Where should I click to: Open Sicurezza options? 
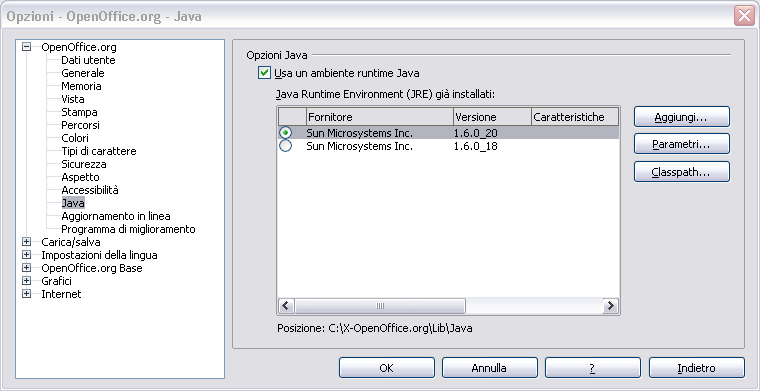pos(84,164)
